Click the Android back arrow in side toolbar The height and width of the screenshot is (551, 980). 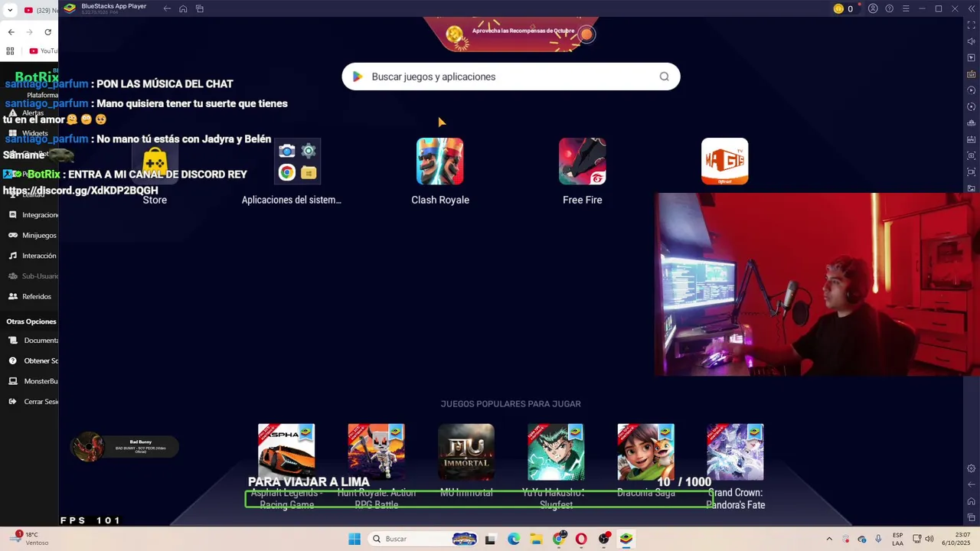[972, 484]
